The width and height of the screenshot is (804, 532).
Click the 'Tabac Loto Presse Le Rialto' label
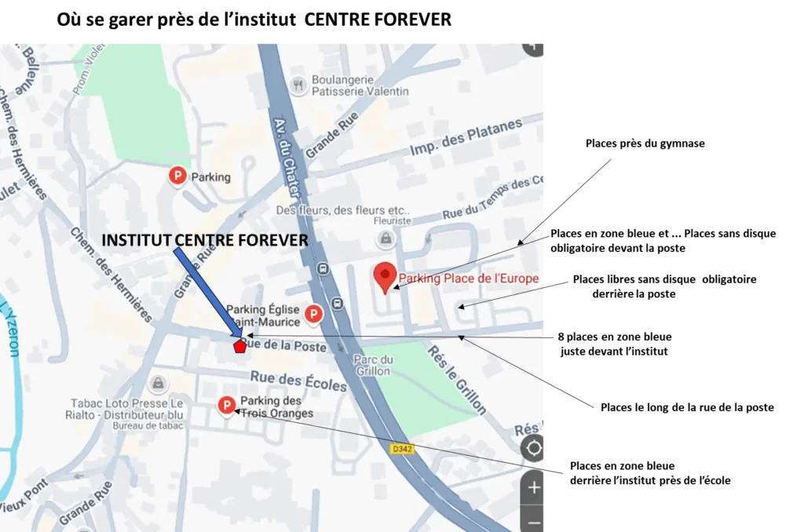click(124, 409)
